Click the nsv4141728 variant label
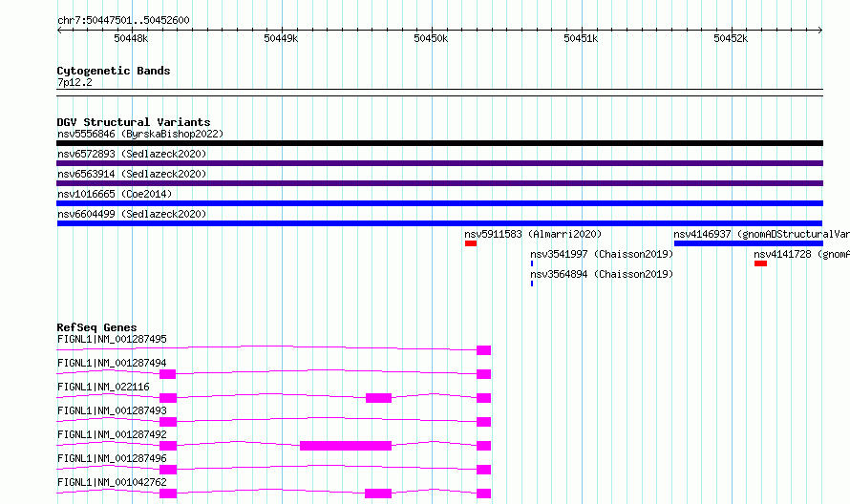 (801, 254)
